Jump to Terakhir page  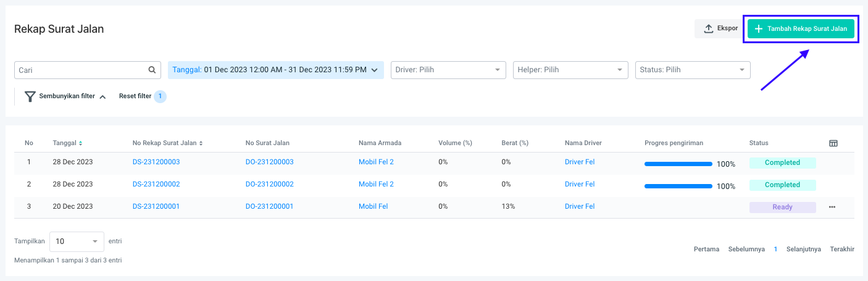click(842, 249)
